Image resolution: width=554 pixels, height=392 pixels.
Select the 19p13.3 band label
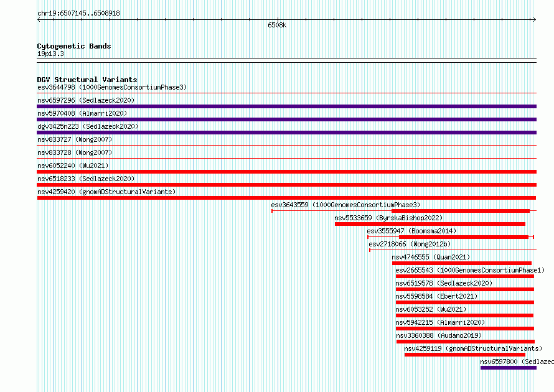(x=50, y=54)
